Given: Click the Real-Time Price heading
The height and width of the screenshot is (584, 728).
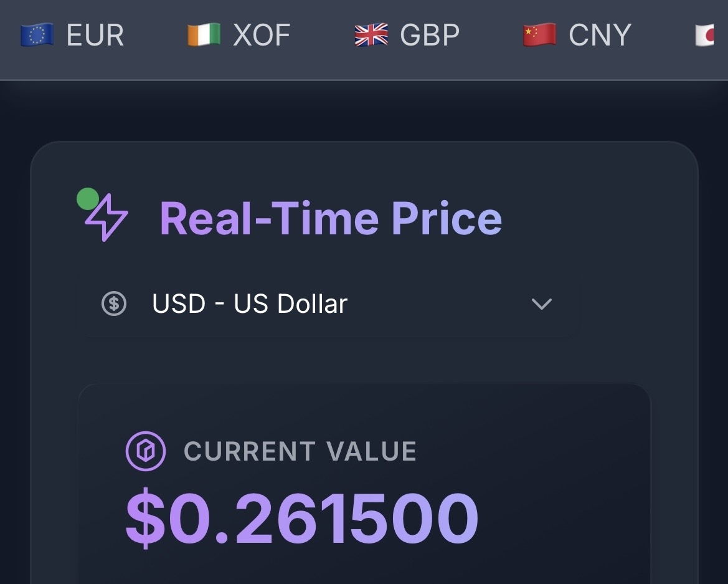Looking at the screenshot, I should [331, 218].
